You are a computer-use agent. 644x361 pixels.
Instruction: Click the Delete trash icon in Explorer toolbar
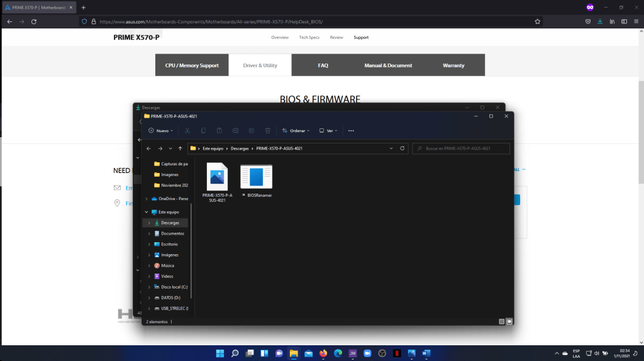(267, 131)
